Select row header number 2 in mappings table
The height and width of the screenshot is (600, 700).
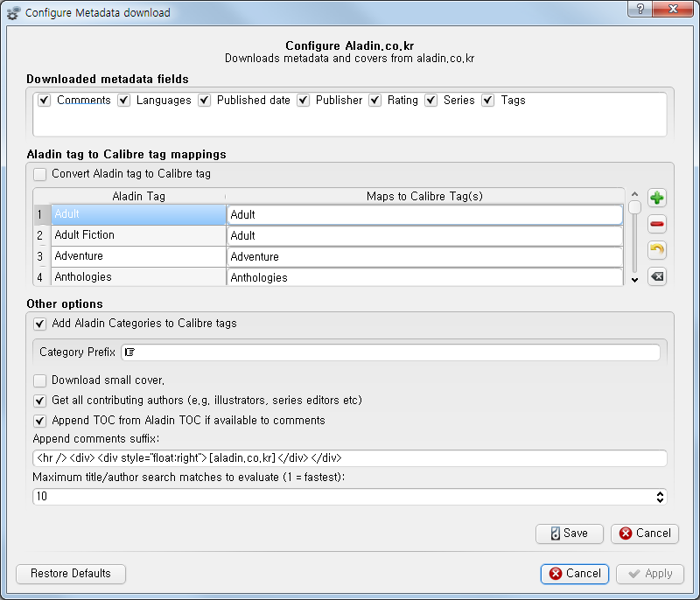(42, 235)
